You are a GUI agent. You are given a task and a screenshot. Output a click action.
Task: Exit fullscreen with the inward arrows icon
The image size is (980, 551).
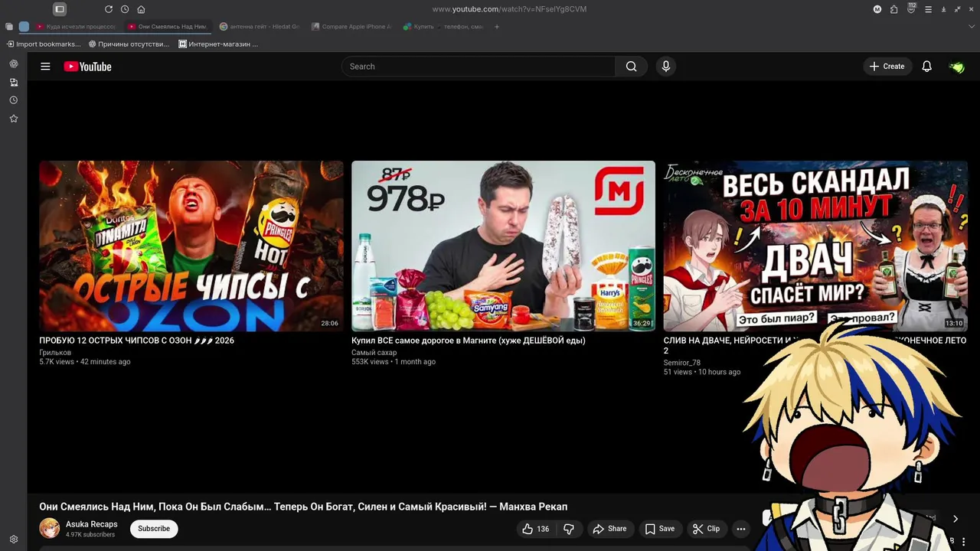coord(957,9)
